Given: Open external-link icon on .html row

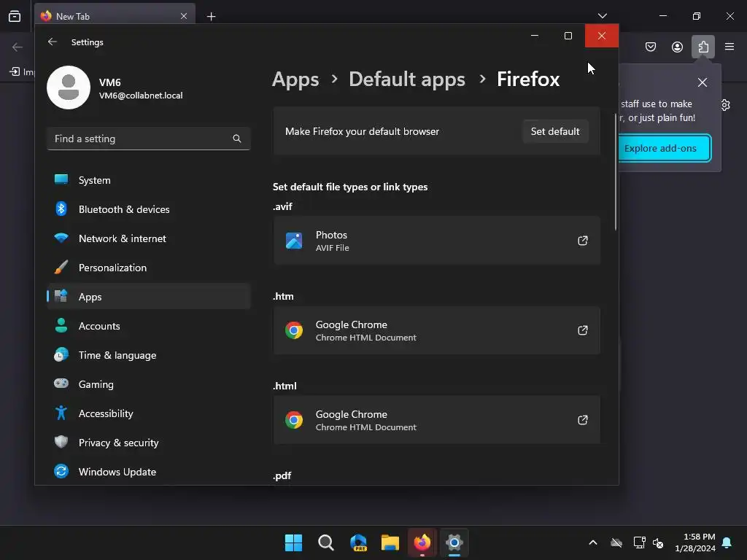Looking at the screenshot, I should 583,420.
